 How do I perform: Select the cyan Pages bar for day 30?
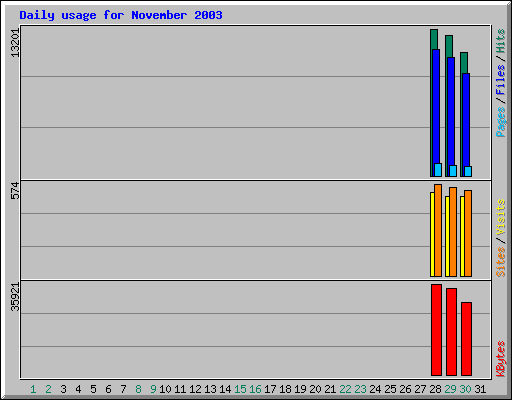pos(468,172)
